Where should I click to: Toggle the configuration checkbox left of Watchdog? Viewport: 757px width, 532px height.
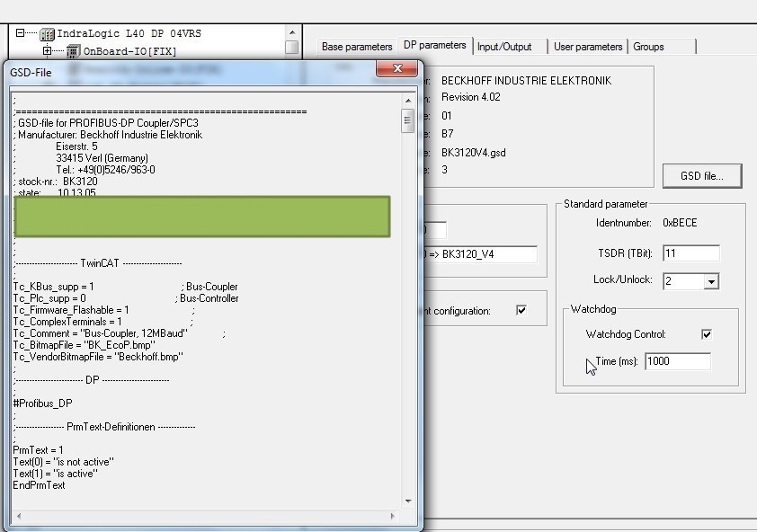[521, 310]
